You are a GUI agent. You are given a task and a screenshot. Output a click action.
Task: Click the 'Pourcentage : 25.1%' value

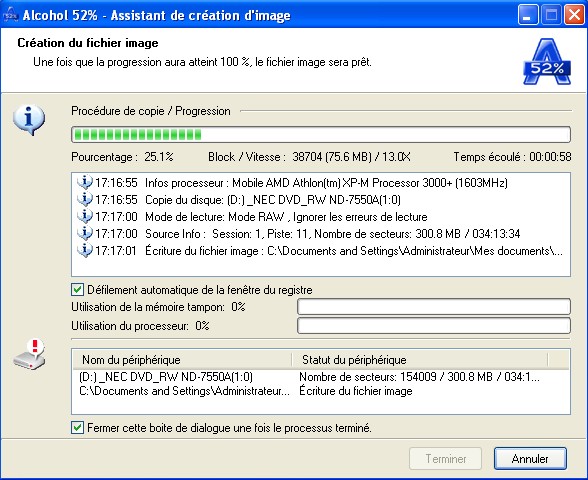click(122, 156)
